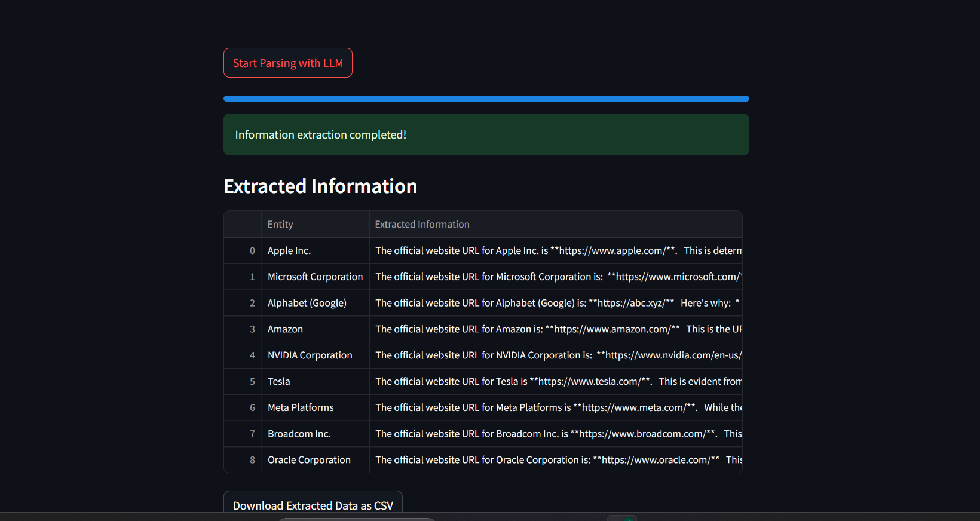Open the microsoft.com extracted info cell
The width and height of the screenshot is (980, 521).
[556, 277]
